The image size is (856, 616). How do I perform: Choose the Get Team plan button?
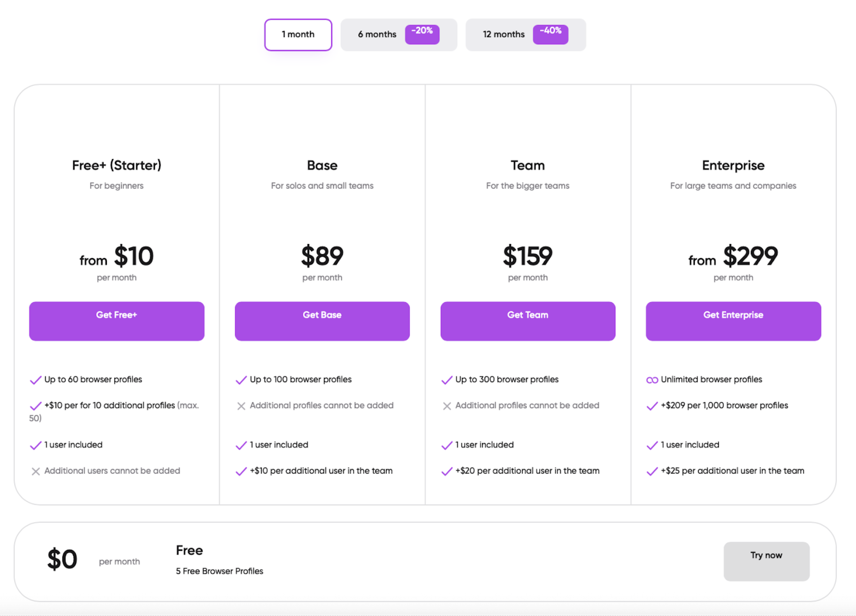point(528,321)
